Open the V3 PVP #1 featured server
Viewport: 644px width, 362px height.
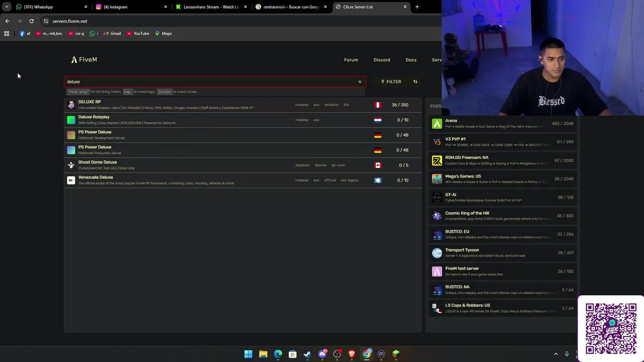[503, 142]
